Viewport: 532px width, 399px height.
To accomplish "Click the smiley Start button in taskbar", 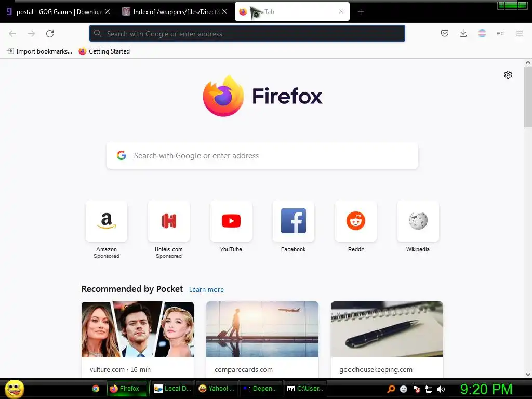I will pos(14,389).
